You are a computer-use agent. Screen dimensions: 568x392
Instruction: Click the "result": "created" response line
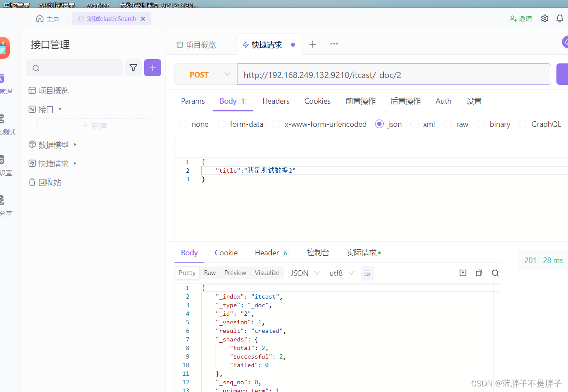coord(251,331)
